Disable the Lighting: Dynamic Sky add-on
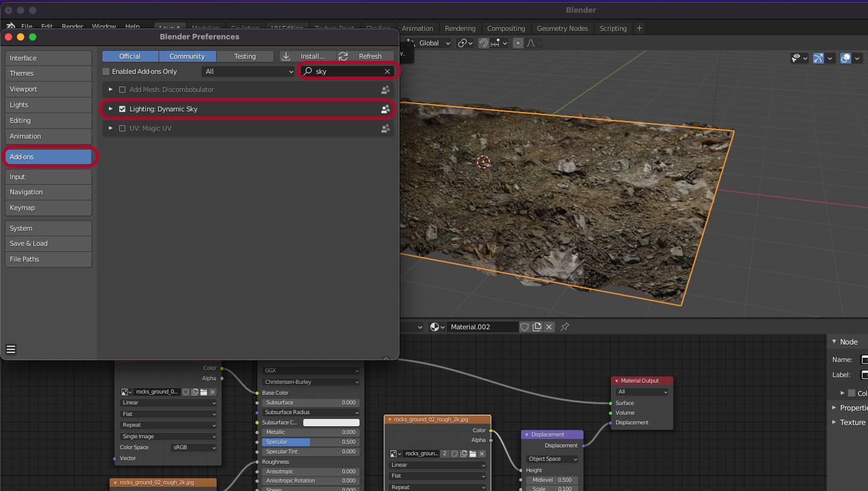This screenshot has height=491, width=868. 122,109
